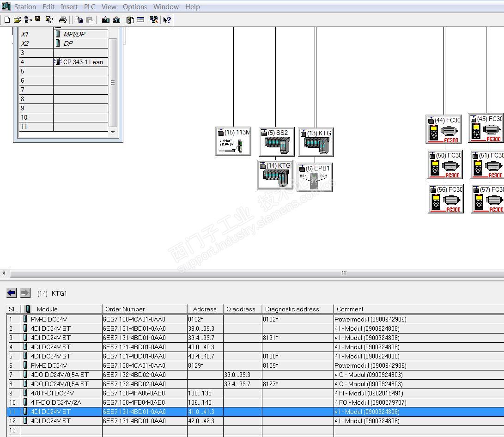This screenshot has width=504, height=437.
Task: Select the (14) KTG station node
Action: tap(275, 175)
